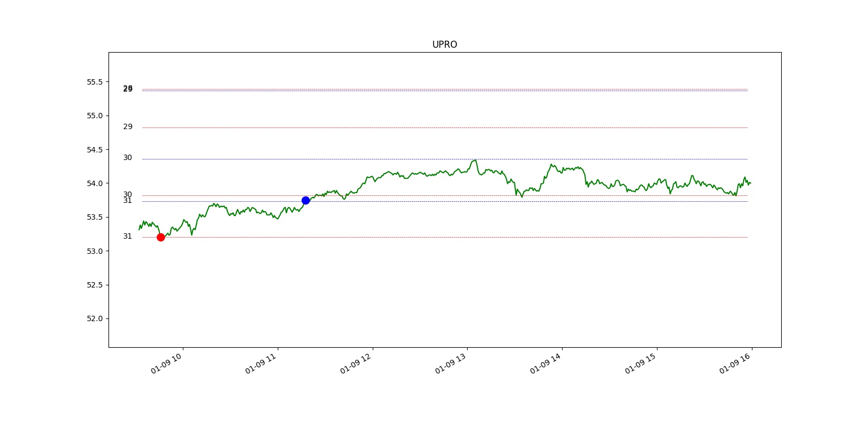Click the 52.0 y-axis tick label
The image size is (868, 434).
[x=94, y=318]
